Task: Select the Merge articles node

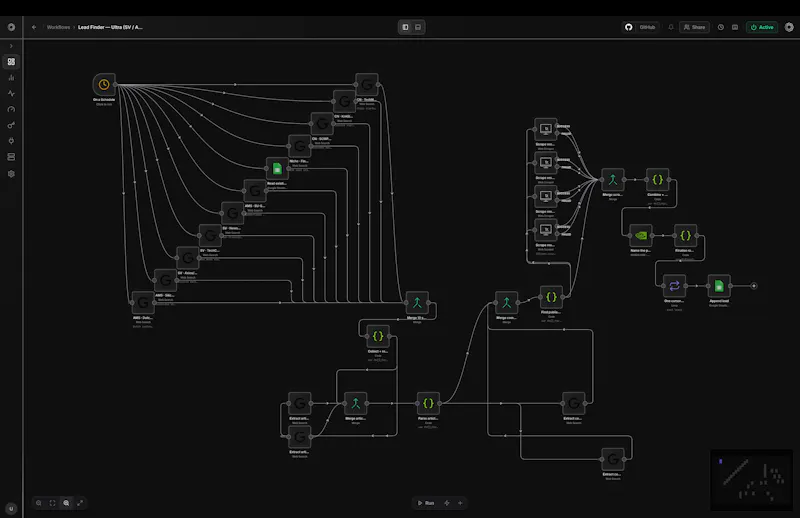Action: pos(356,403)
